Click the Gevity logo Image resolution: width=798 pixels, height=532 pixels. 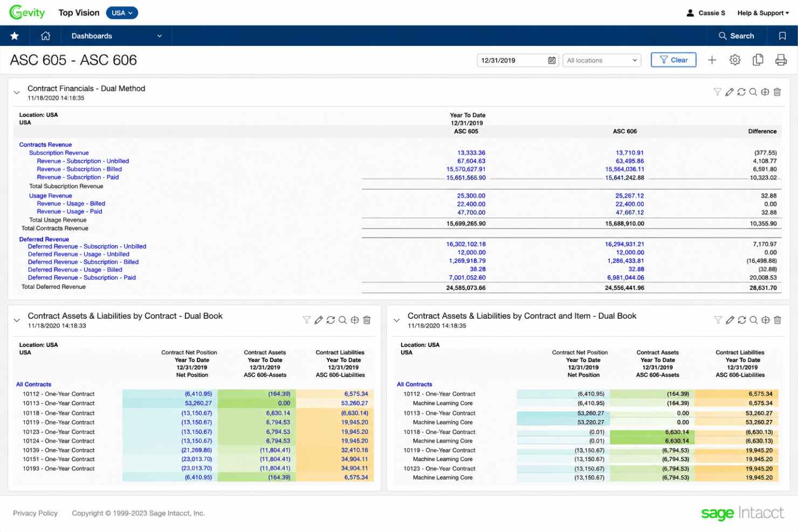coord(27,12)
